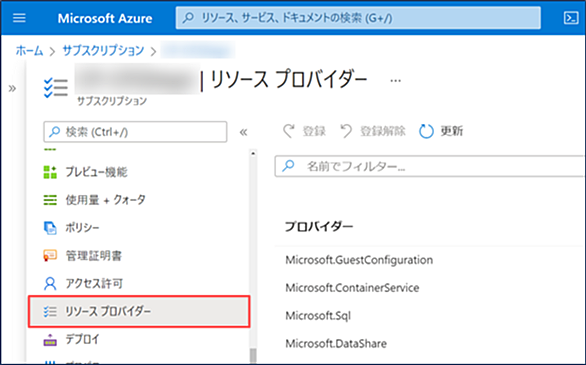
Task: Collapse the sidebar with the double chevron
Action: click(243, 132)
